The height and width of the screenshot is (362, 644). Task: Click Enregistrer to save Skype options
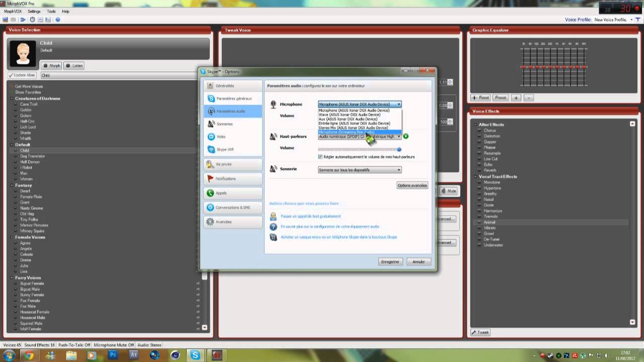(390, 261)
